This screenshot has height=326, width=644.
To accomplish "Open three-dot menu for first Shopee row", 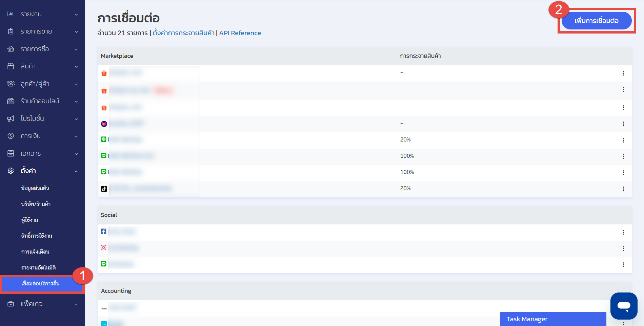I will pyautogui.click(x=623, y=73).
